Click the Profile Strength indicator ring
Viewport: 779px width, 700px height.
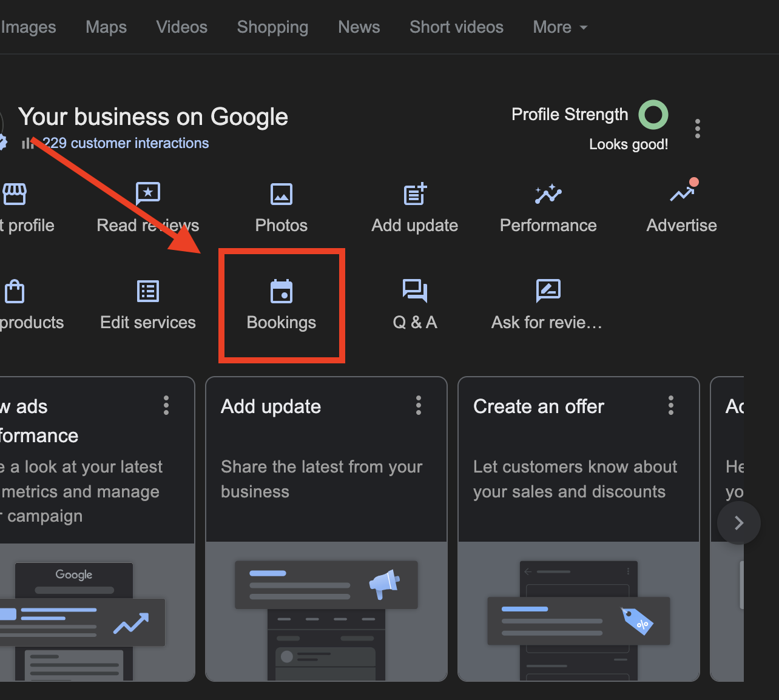tap(653, 115)
